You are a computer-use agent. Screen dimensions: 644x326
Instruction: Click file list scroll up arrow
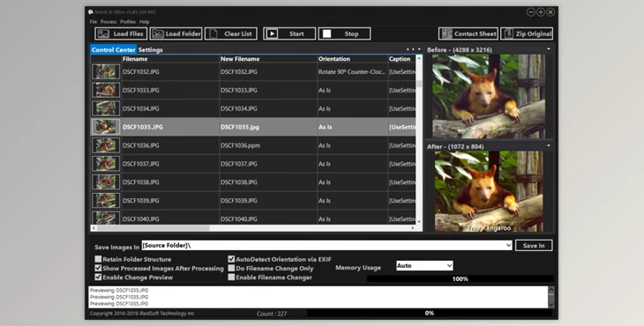coord(419,59)
